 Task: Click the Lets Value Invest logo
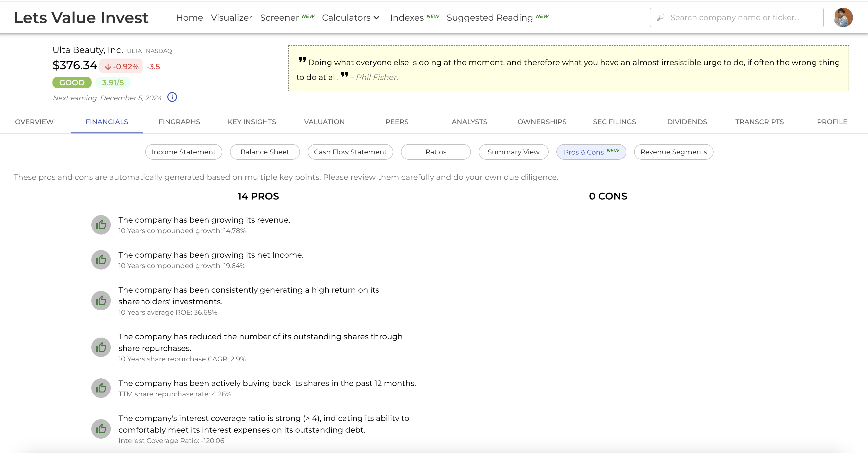click(81, 17)
